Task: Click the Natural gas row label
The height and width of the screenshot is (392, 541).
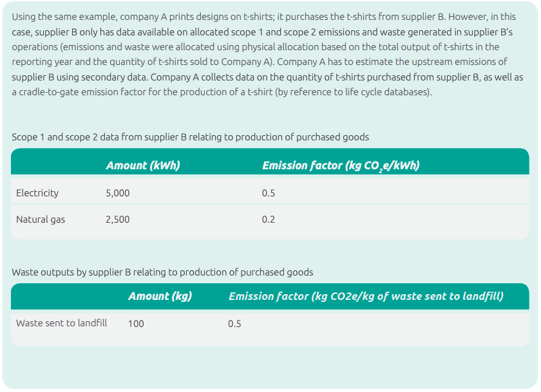Action: coord(41,219)
